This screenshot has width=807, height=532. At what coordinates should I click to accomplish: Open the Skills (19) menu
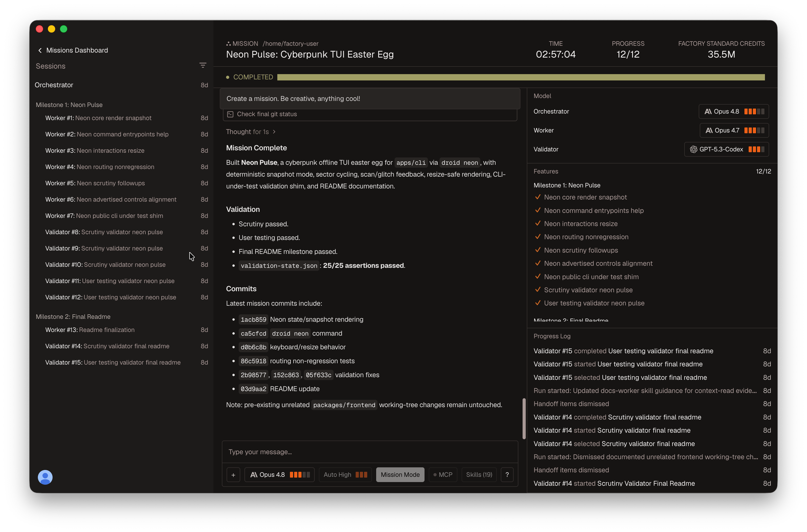tap(479, 475)
